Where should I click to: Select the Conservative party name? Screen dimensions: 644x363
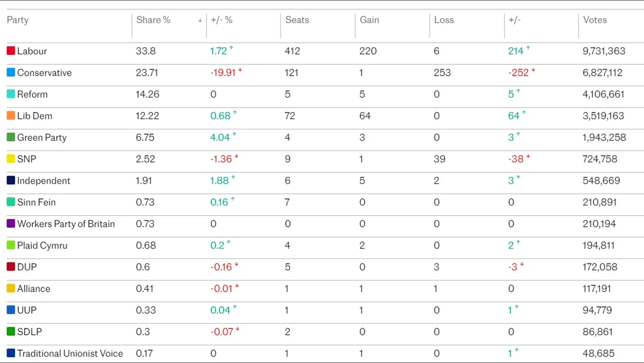tap(44, 73)
